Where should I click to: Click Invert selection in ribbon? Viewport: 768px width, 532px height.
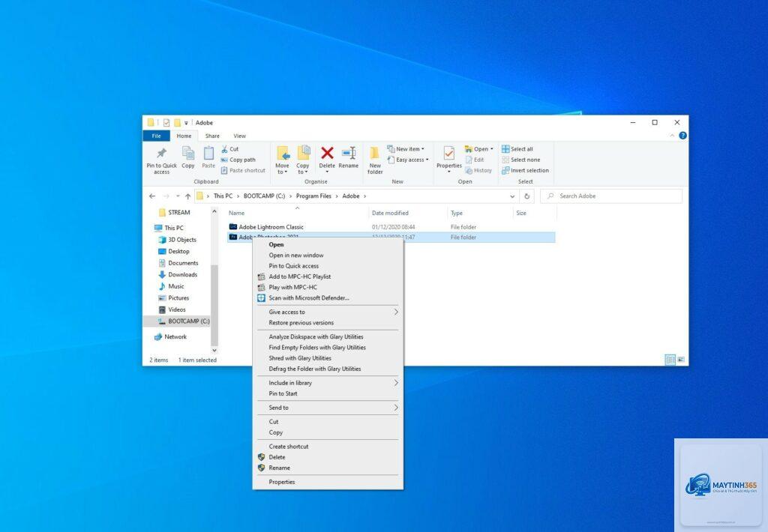pos(525,170)
